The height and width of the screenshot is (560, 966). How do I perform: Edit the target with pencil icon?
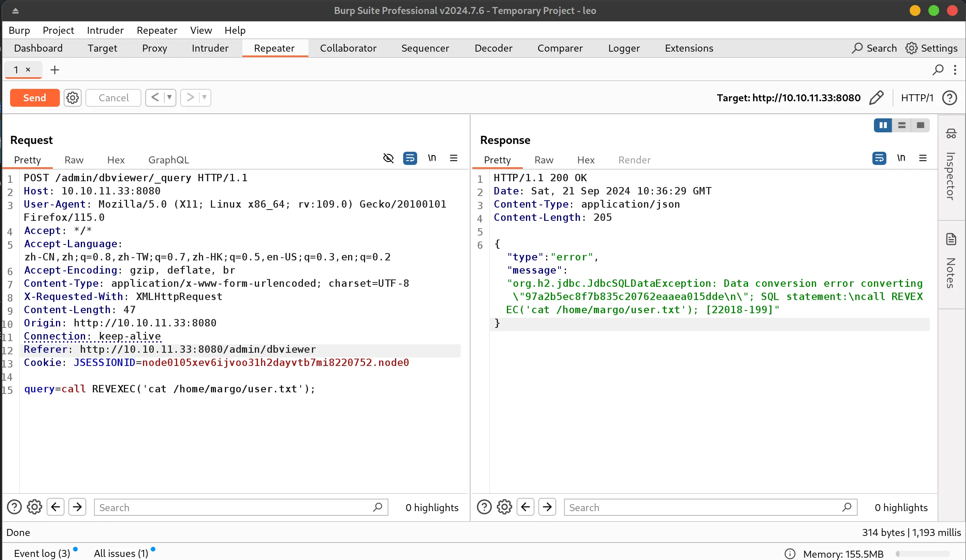tap(877, 98)
